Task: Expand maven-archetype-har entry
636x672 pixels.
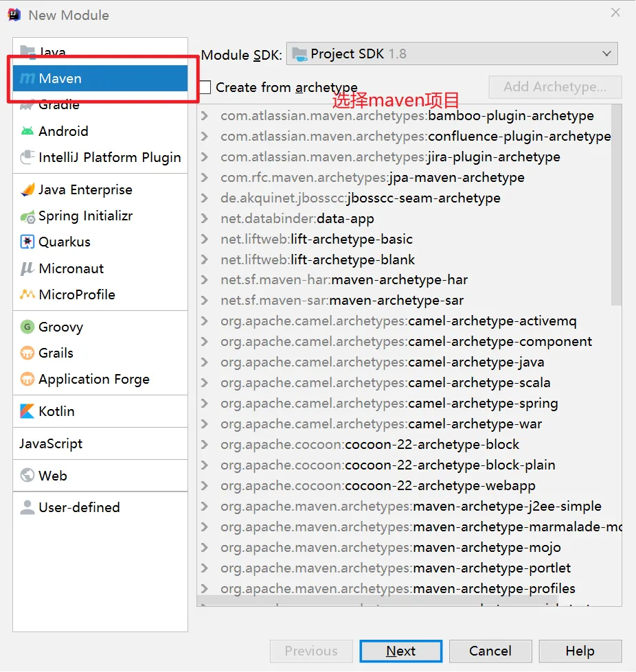Action: (x=205, y=280)
